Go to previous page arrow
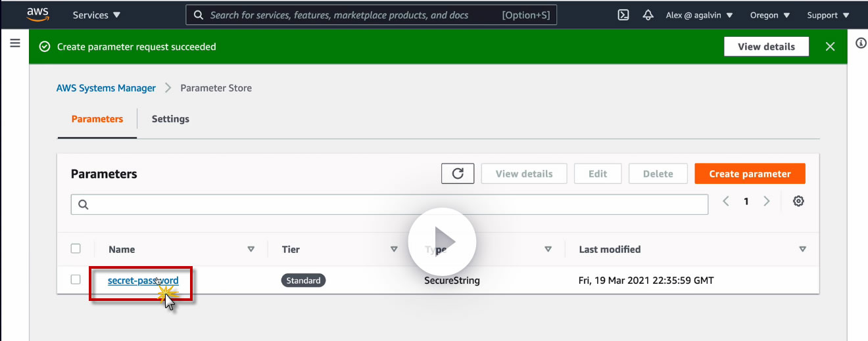 pos(726,201)
